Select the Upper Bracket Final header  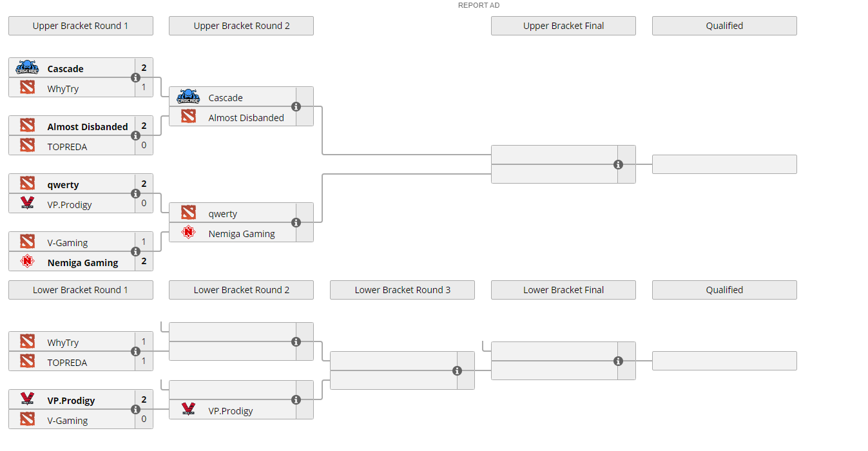point(563,26)
